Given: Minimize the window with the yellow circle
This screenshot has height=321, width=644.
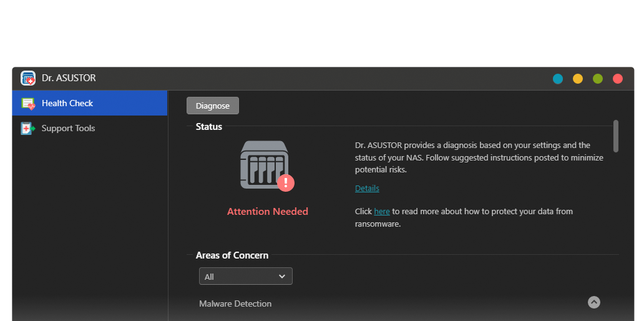Looking at the screenshot, I should click(578, 79).
